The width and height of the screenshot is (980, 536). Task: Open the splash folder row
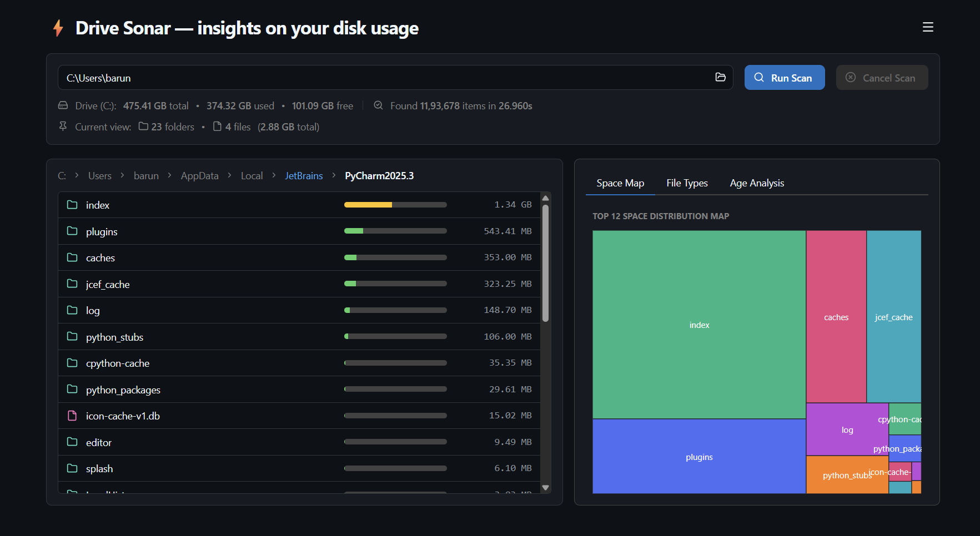pyautogui.click(x=299, y=468)
